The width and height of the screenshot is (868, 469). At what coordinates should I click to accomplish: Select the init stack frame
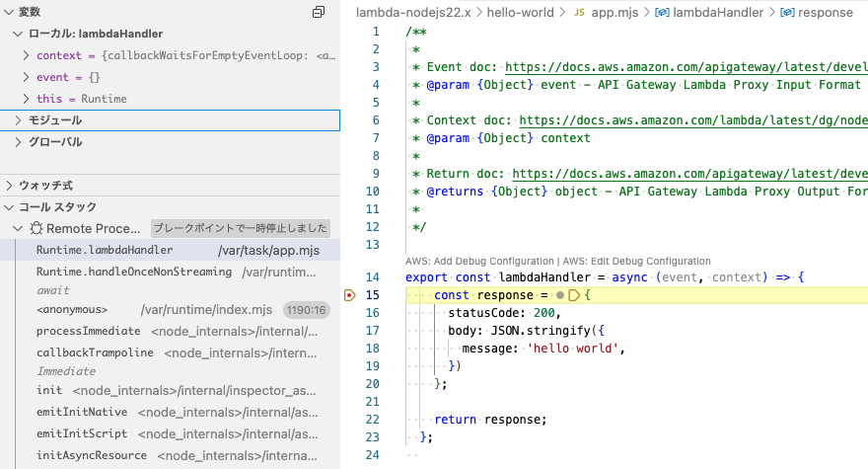tap(170, 390)
